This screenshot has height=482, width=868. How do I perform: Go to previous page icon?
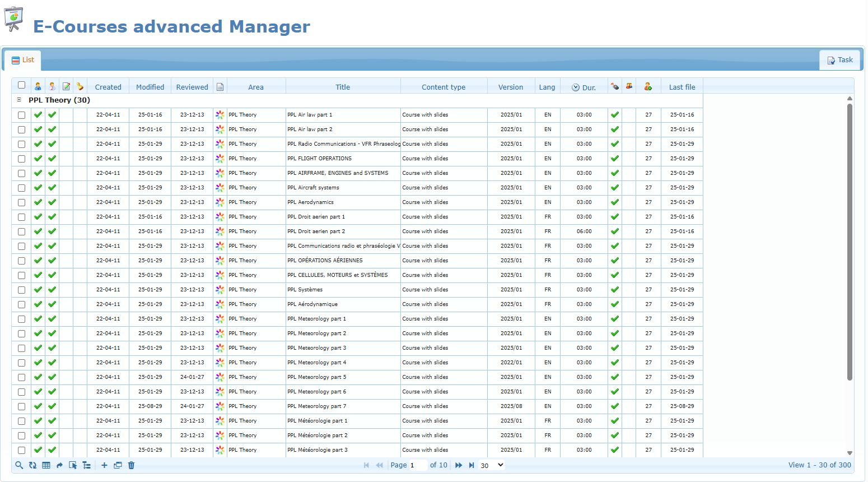379,465
